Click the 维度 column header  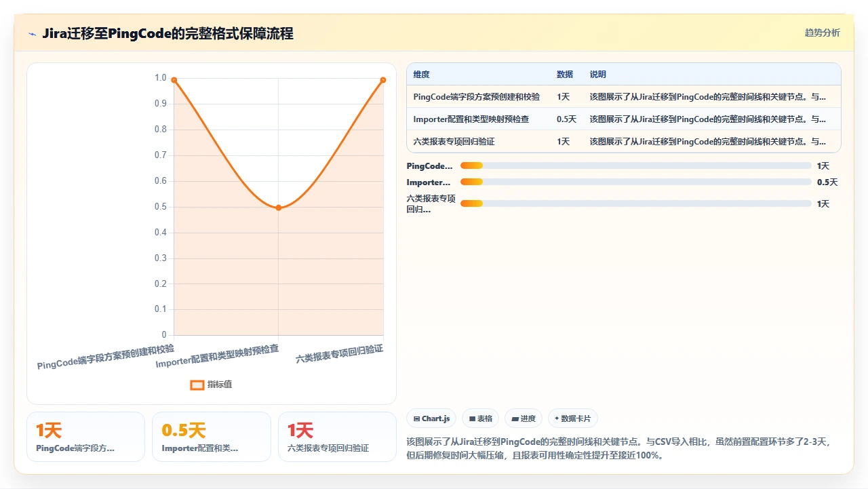tap(422, 75)
